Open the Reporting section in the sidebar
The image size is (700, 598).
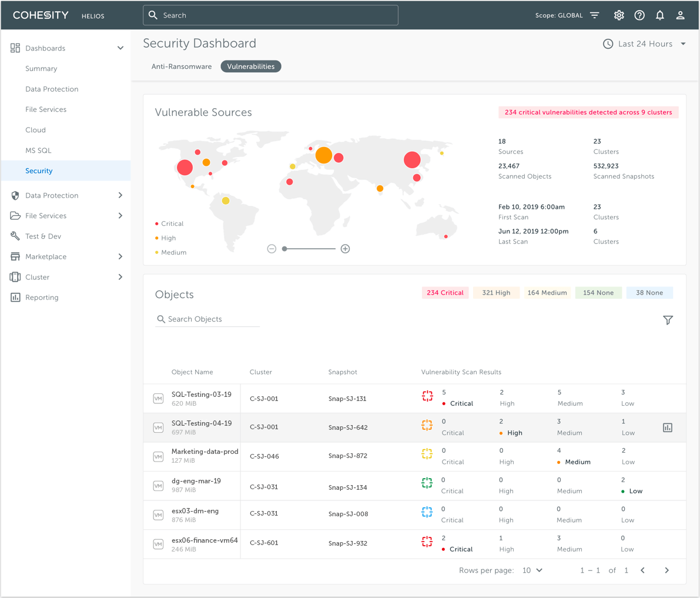point(42,298)
